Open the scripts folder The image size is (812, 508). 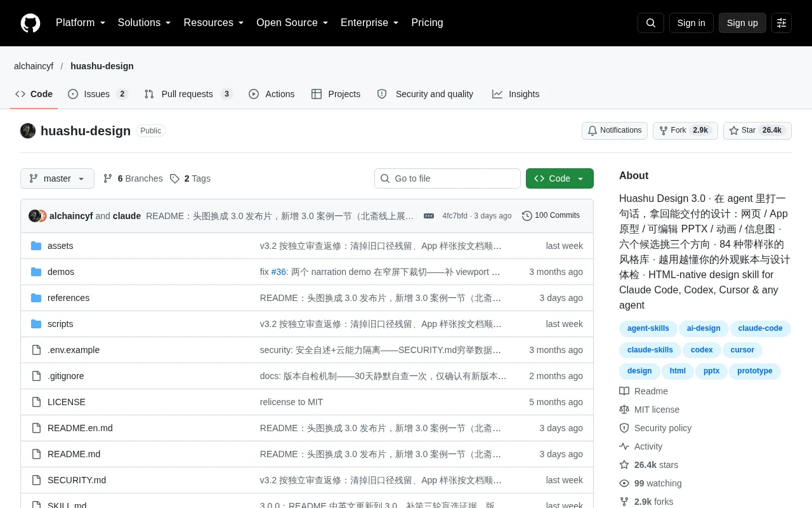click(x=60, y=324)
